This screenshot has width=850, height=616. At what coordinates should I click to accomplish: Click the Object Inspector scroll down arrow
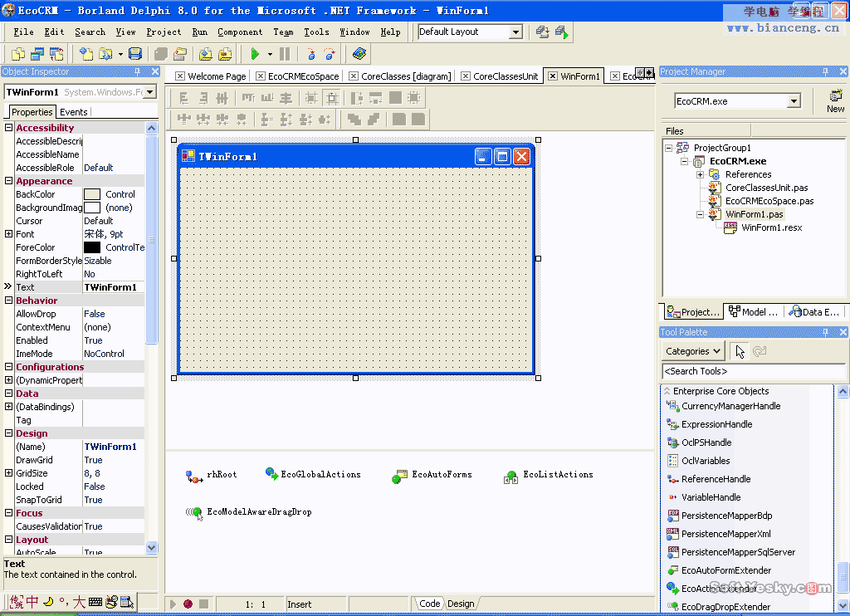[151, 548]
